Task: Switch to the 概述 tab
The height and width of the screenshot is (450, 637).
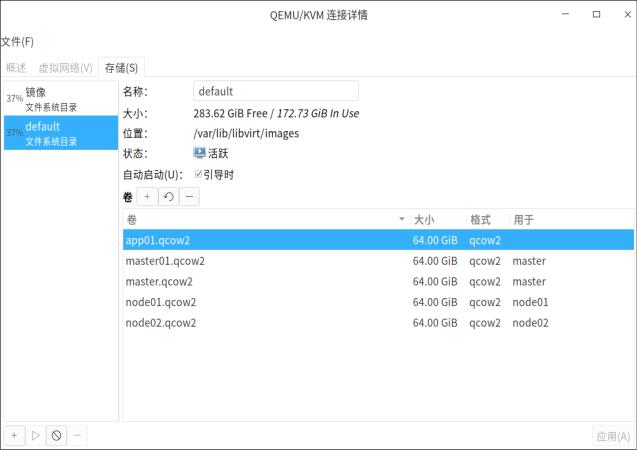Action: 16,68
